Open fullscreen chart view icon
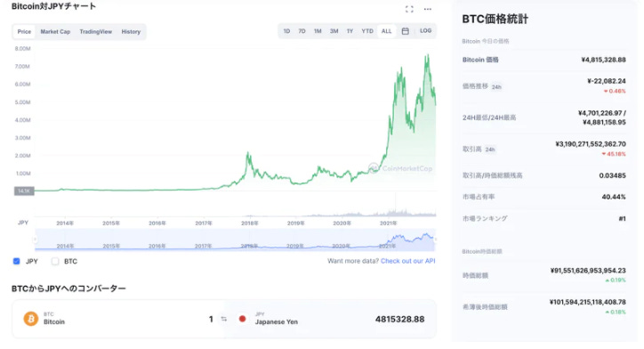The height and width of the screenshot is (349, 644). point(409,9)
